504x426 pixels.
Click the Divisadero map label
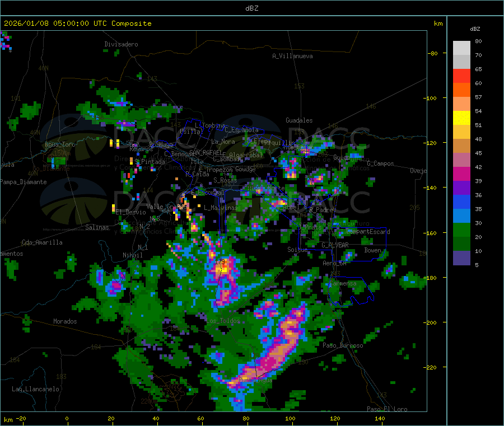pyautogui.click(x=121, y=44)
